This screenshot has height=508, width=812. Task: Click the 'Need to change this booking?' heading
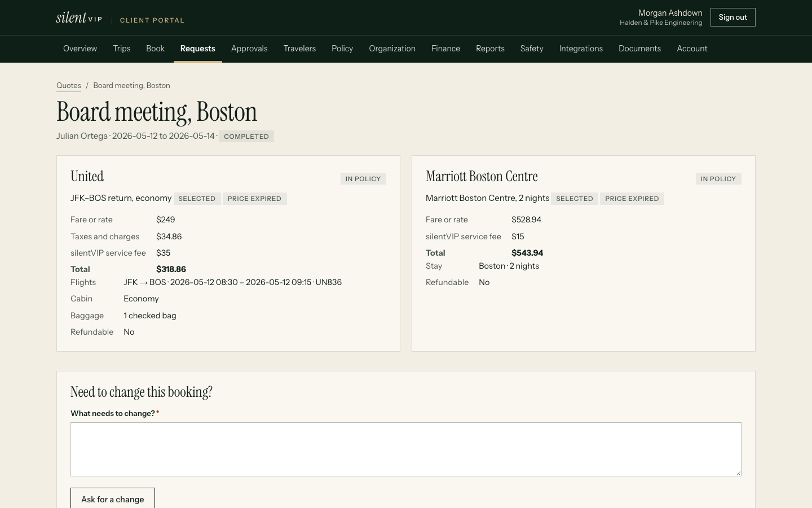click(x=142, y=392)
